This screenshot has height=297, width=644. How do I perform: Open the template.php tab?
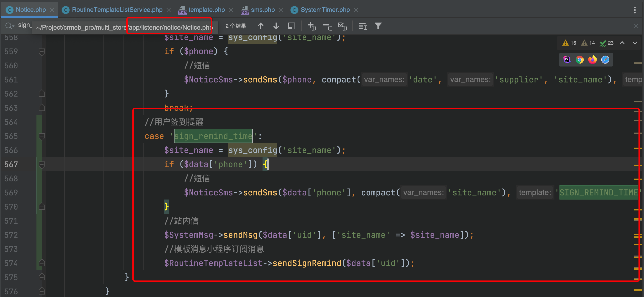[206, 10]
